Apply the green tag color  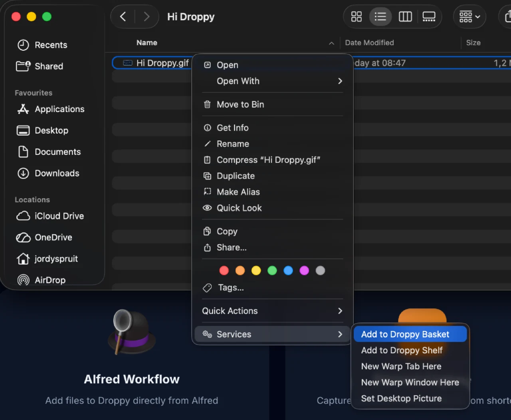(272, 271)
